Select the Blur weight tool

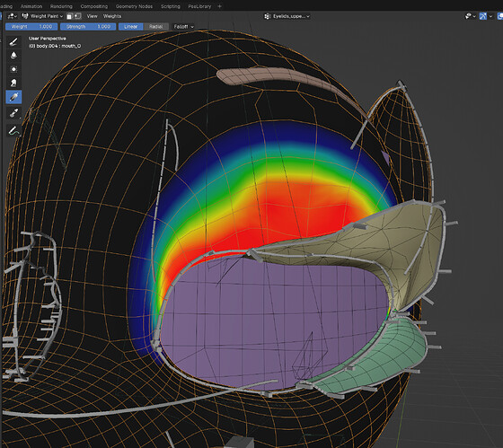point(13,56)
